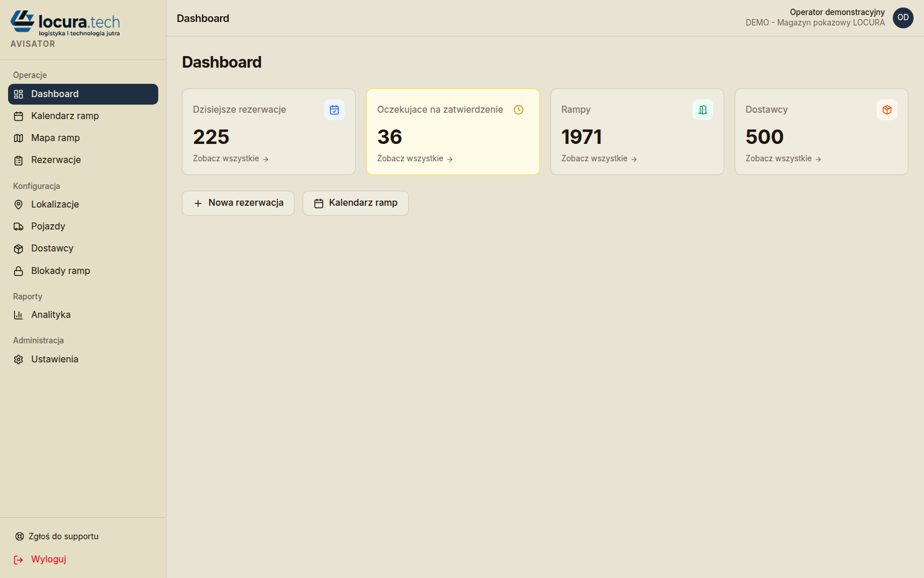Image resolution: width=924 pixels, height=578 pixels.
Task: Click DEMO - Magazyn pokazowy LOCURA text
Action: coord(815,23)
